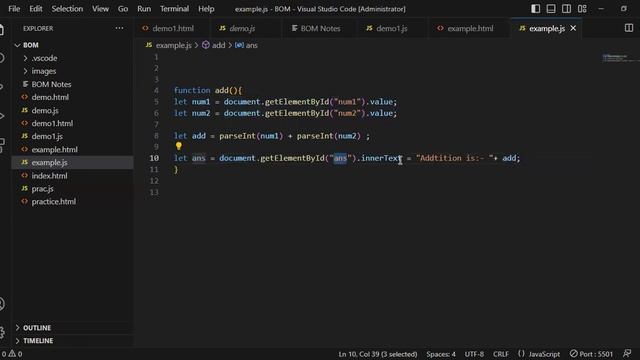Open Explorer more actions menu
Viewport: 640px width, 360px height.
click(119, 28)
